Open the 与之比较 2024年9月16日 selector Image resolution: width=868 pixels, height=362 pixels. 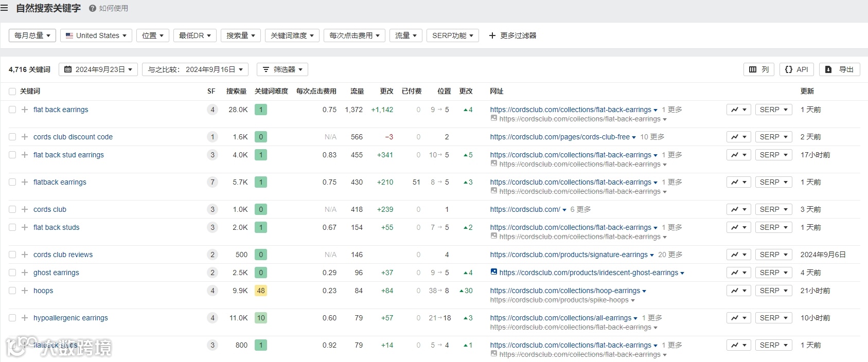[x=195, y=69]
